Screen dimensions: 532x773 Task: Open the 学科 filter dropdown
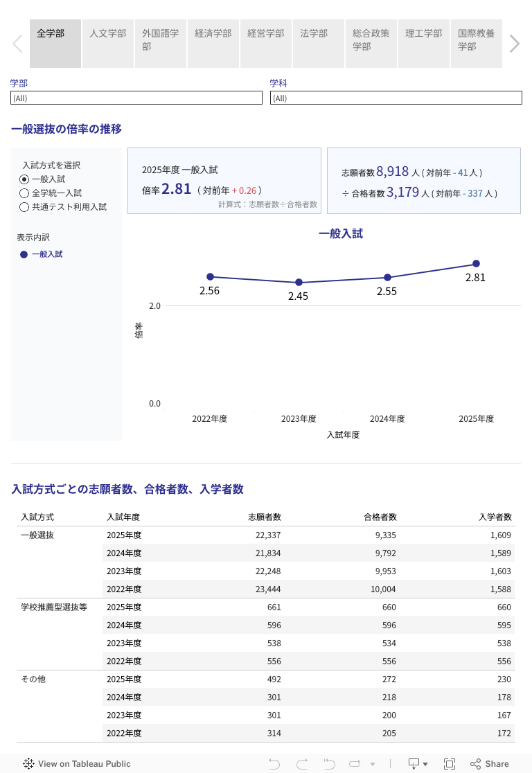pos(396,98)
